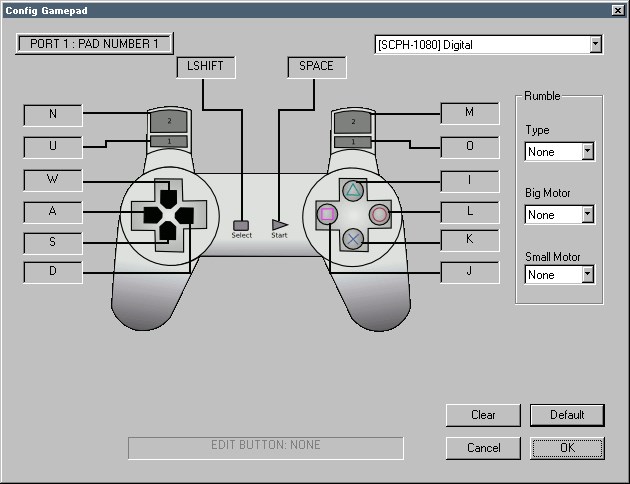Viewport: 630px width, 484px height.
Task: Edit the U key binding box
Action: tap(53, 147)
